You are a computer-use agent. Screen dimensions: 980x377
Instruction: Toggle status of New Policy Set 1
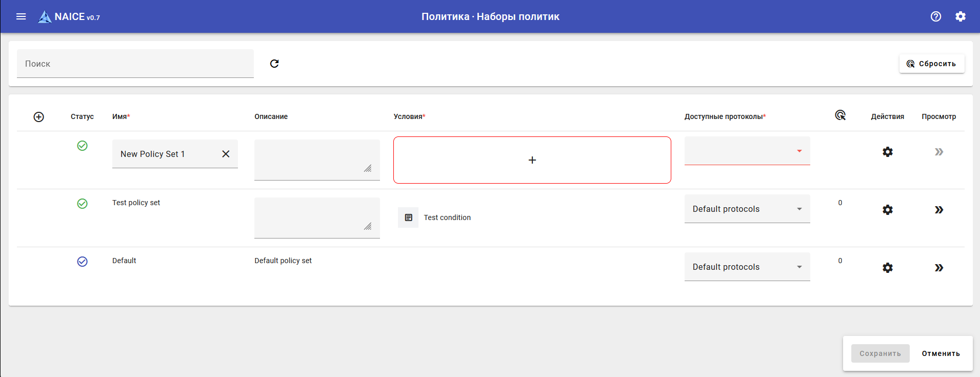[x=82, y=146]
